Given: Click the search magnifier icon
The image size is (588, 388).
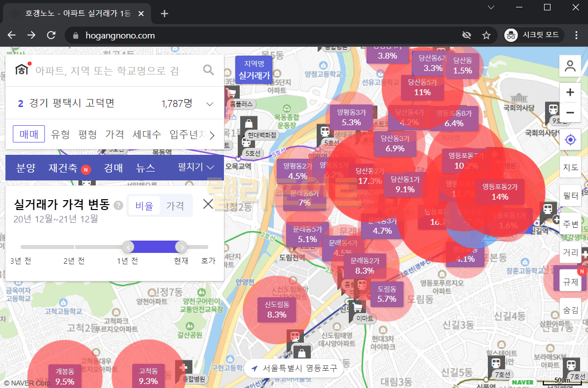Looking at the screenshot, I should (x=209, y=70).
